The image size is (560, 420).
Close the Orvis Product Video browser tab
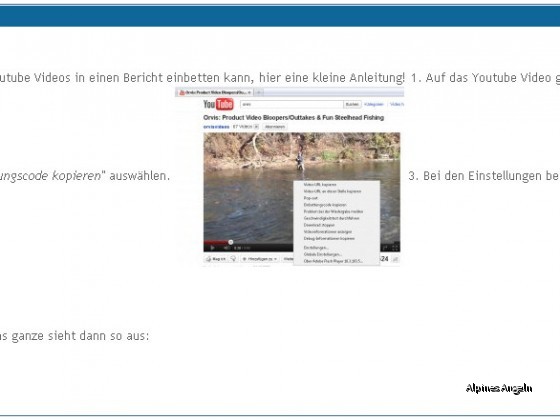coord(249,92)
